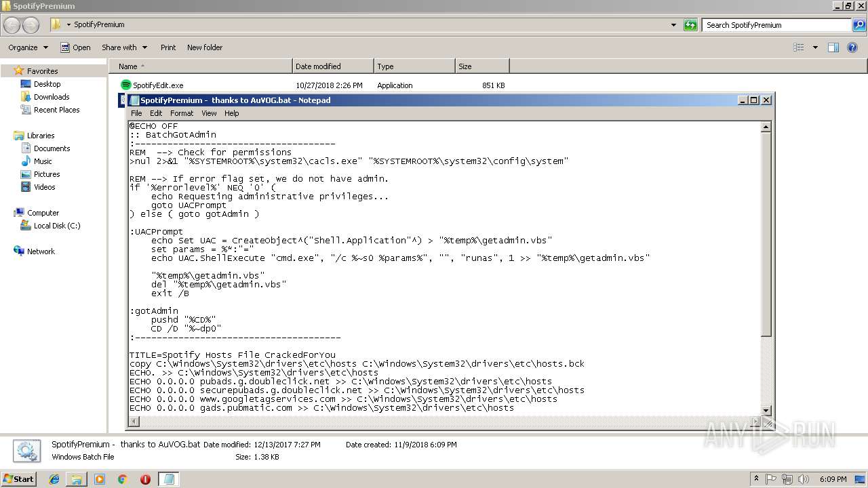868x488 pixels.
Task: Open Documents library
Action: point(52,148)
